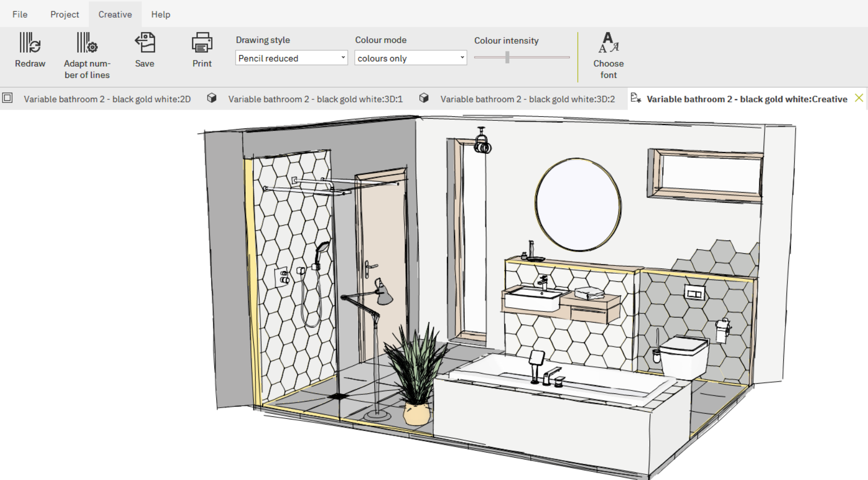The width and height of the screenshot is (868, 480).
Task: Click the 'Adapt number of lines' label
Action: tap(87, 69)
